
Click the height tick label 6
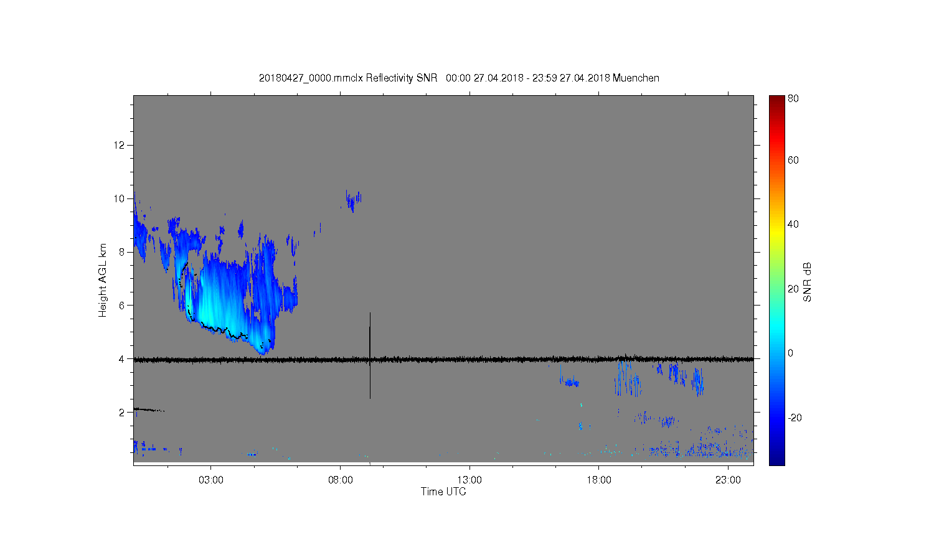point(122,306)
